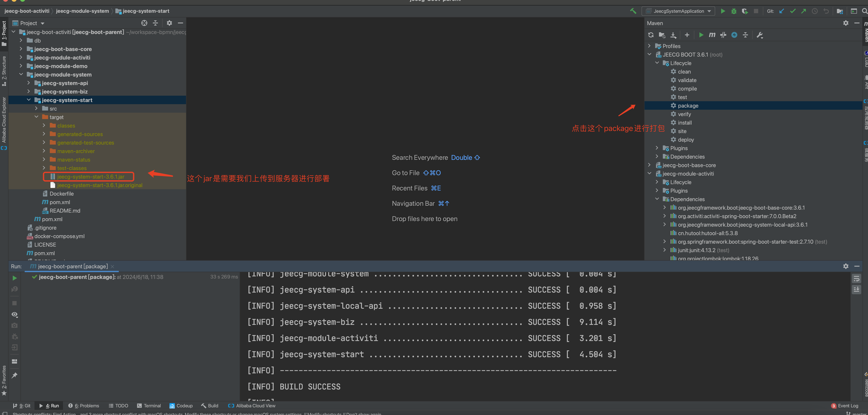
Task: Expand the src folder
Action: point(36,108)
